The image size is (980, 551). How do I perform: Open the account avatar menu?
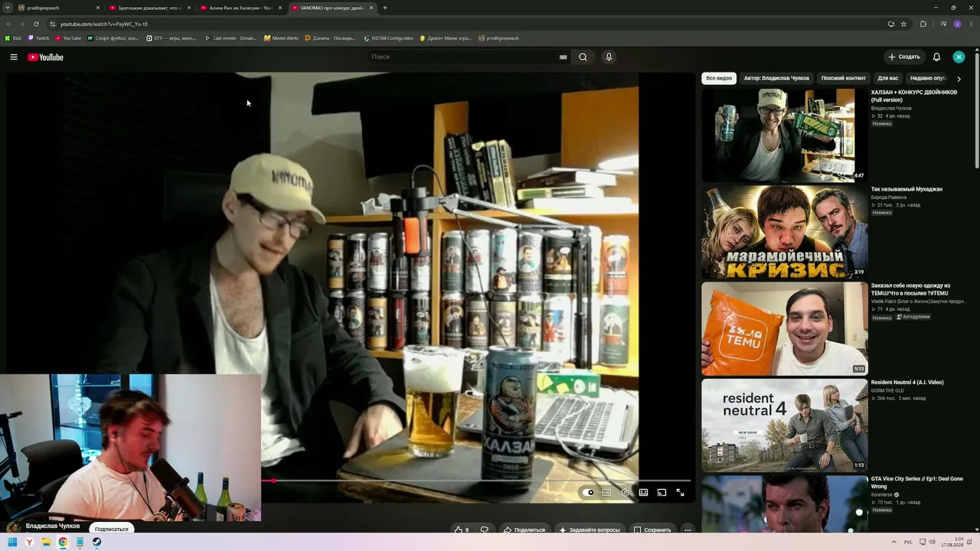tap(959, 57)
